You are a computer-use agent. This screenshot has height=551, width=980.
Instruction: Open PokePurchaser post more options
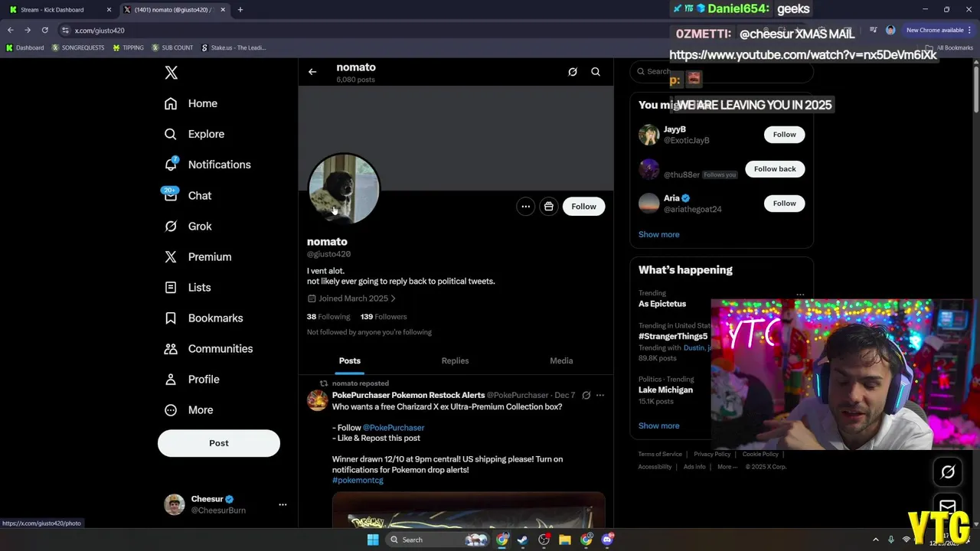600,396
